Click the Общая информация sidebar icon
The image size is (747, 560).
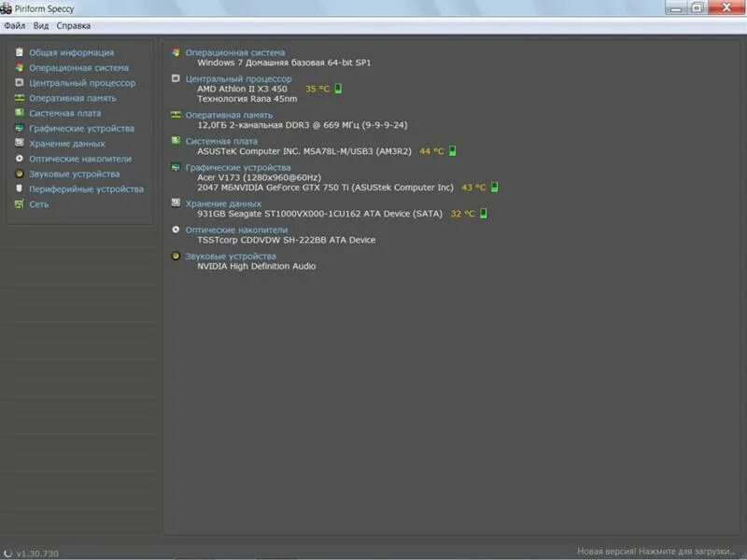click(x=19, y=52)
